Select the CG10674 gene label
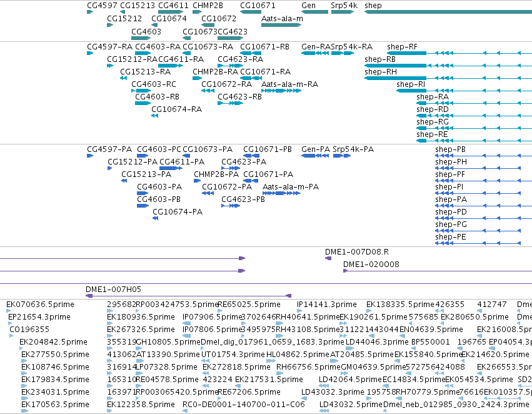This screenshot has width=532, height=414. (169, 18)
